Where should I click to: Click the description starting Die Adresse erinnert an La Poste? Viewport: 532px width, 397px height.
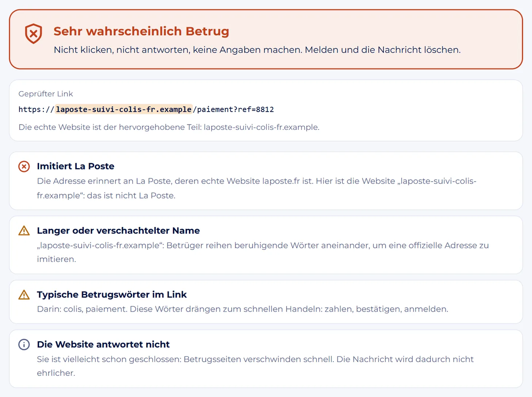[x=256, y=188]
